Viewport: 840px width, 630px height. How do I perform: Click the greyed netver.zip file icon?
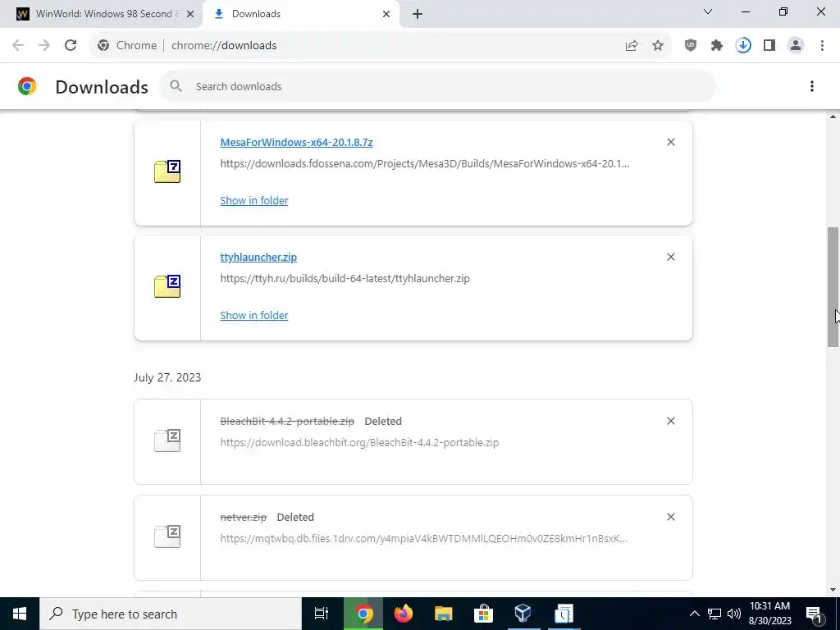(167, 536)
